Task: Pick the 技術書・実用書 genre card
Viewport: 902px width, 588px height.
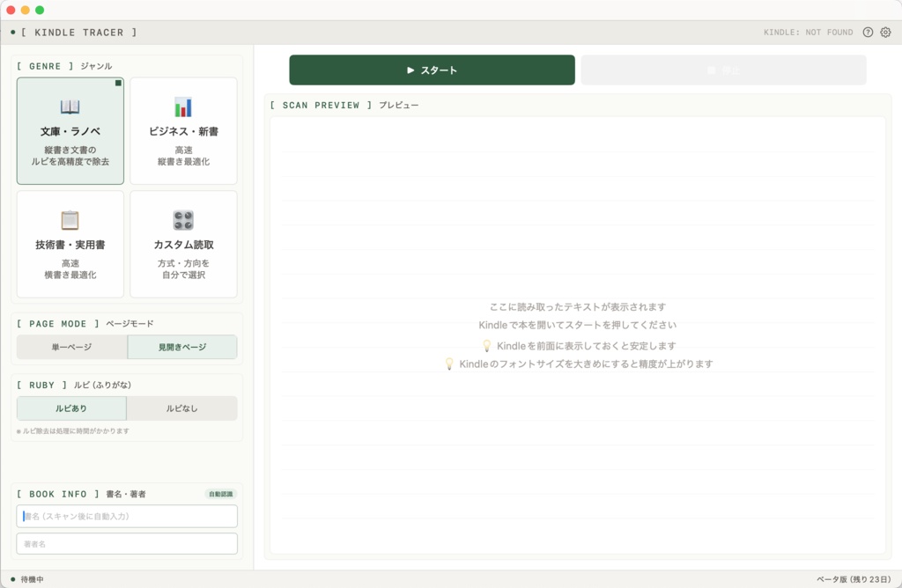Action: (70, 245)
